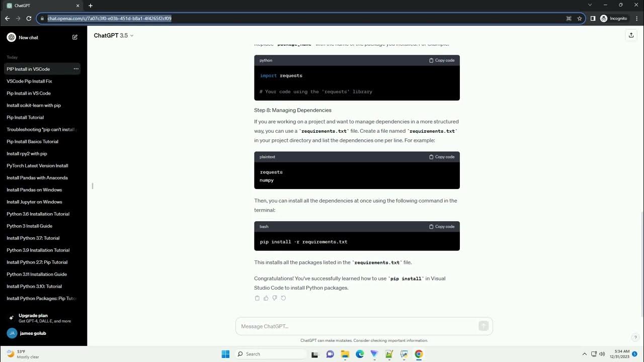Click the volume icon in system tray
Viewport: 644px width, 362px height.
pyautogui.click(x=603, y=354)
